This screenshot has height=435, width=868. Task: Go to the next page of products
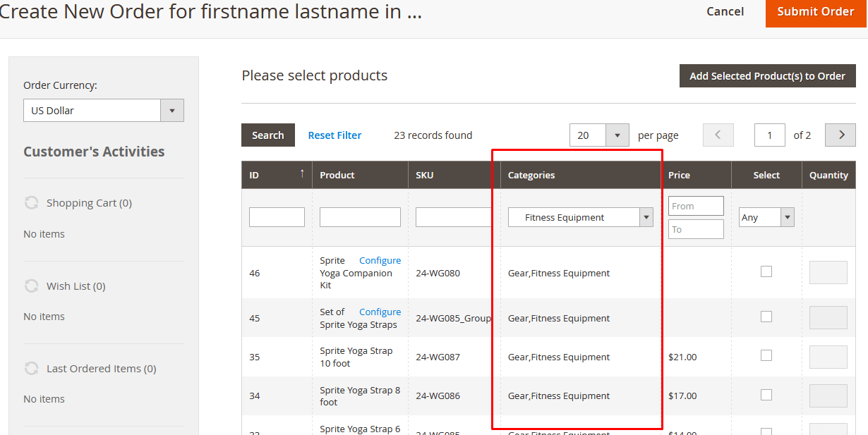tap(840, 135)
